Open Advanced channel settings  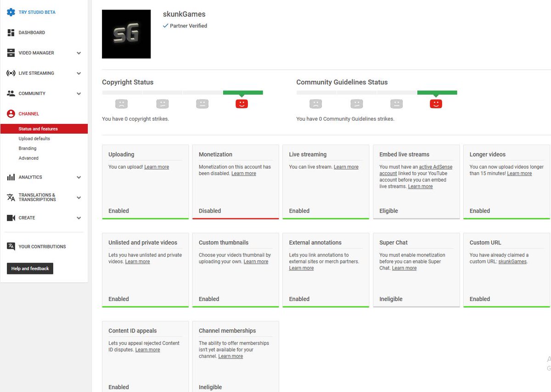[28, 158]
